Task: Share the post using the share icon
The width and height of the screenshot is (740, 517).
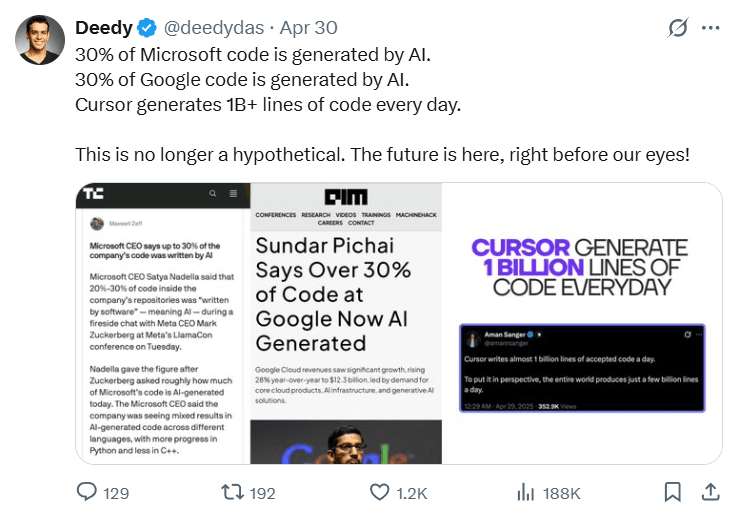Action: click(710, 492)
